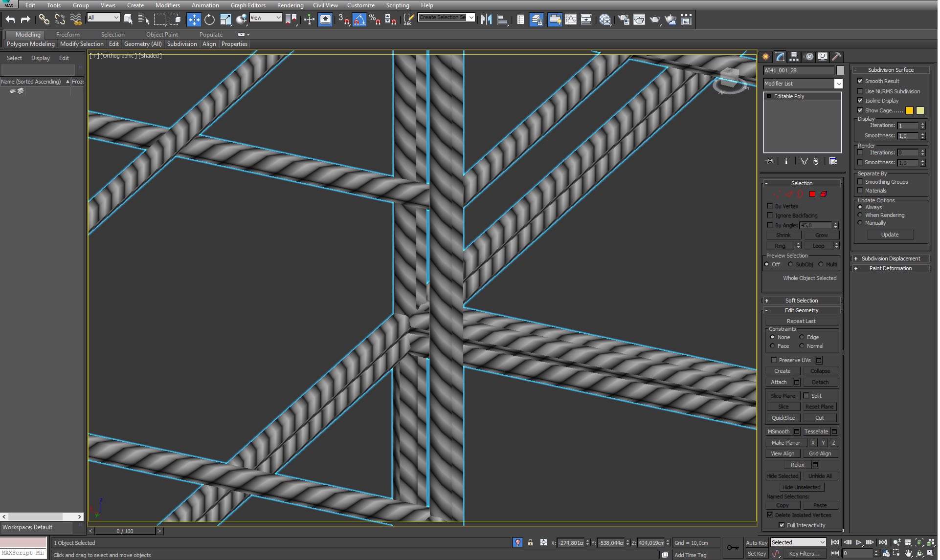
Task: Select the edge sub-object mode icon
Action: (788, 194)
